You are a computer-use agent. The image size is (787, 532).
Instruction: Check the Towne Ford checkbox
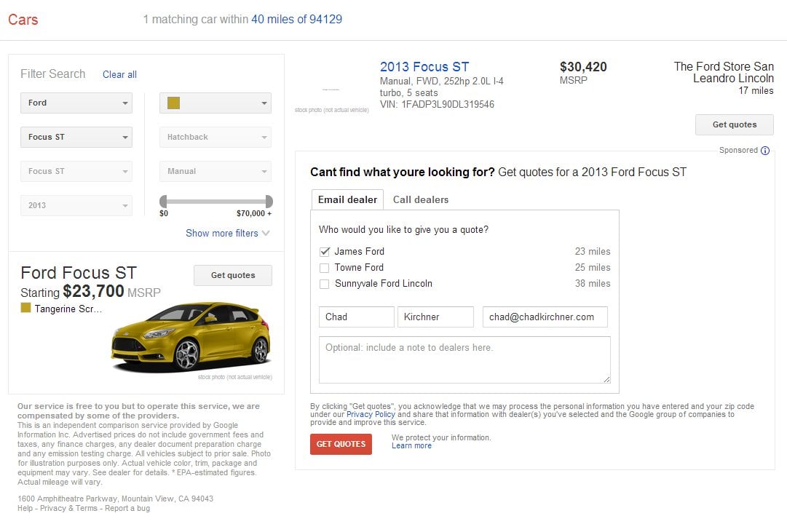pyautogui.click(x=325, y=268)
